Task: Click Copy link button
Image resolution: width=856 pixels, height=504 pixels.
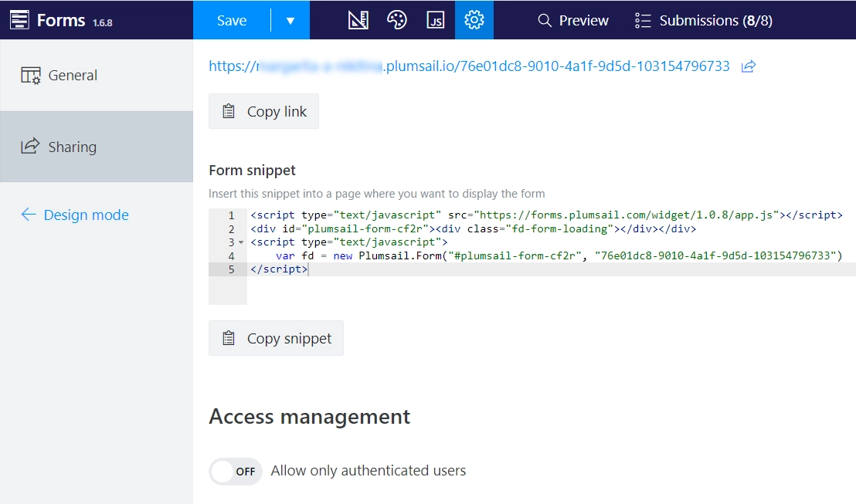Action: tap(263, 111)
